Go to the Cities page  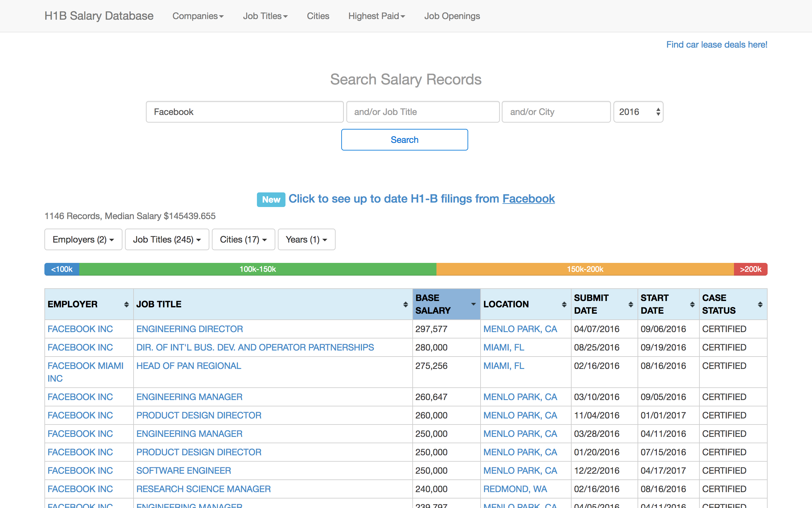coord(318,16)
